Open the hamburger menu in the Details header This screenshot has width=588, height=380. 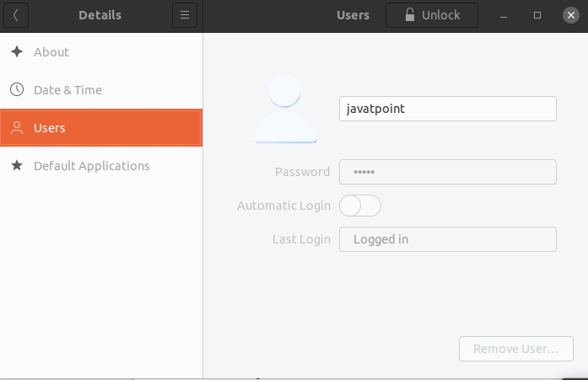[185, 15]
